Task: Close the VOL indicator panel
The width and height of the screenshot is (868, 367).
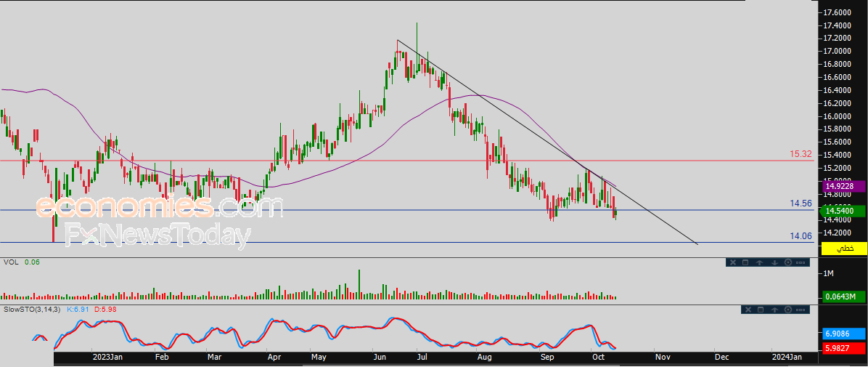Action: click(x=732, y=262)
